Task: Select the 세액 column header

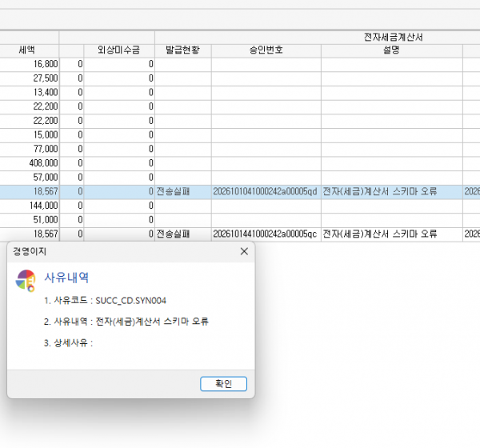Action: click(x=27, y=50)
